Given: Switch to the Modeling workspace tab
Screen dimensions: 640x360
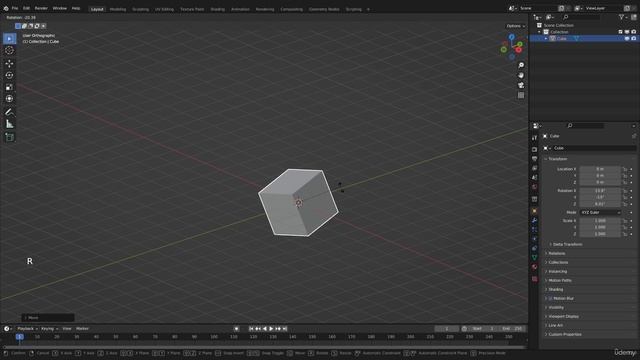Looking at the screenshot, I should click(x=118, y=9).
